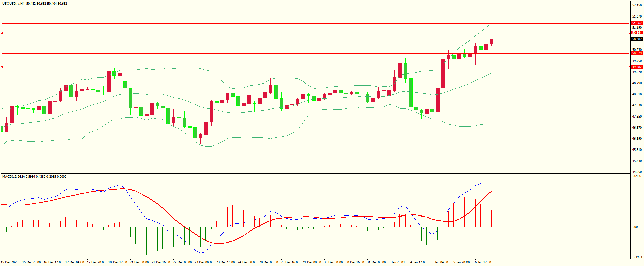
Task: Click the 0.00 level on MACD scale
Action: point(634,227)
